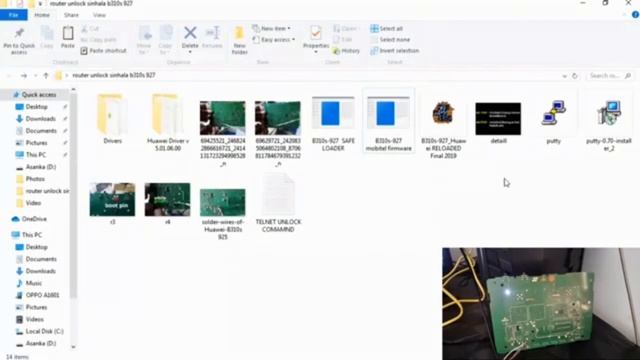Click Paste shortcut in the ribbon

coord(104,51)
